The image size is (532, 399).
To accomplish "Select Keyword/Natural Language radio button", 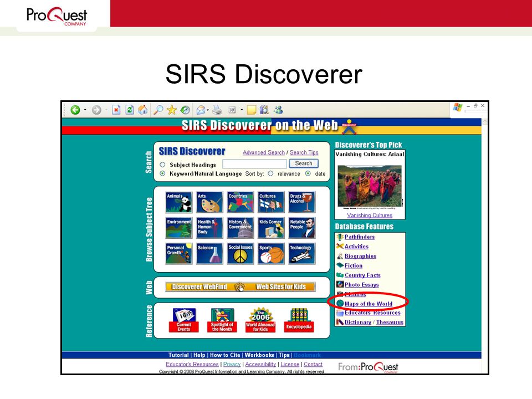I will click(x=162, y=173).
